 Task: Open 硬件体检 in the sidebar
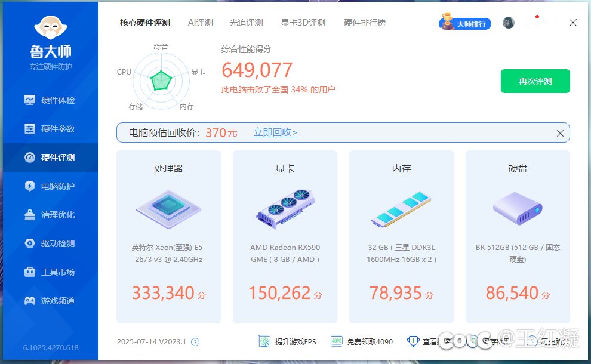pos(50,100)
